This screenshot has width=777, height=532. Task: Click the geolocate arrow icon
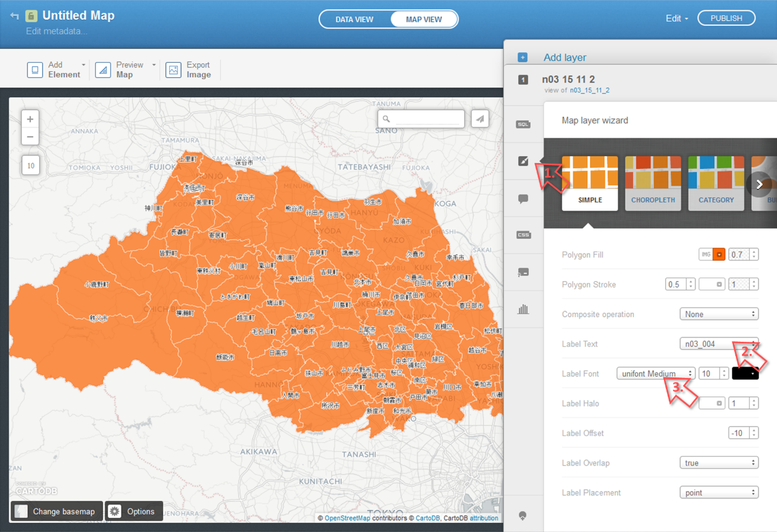coord(480,119)
